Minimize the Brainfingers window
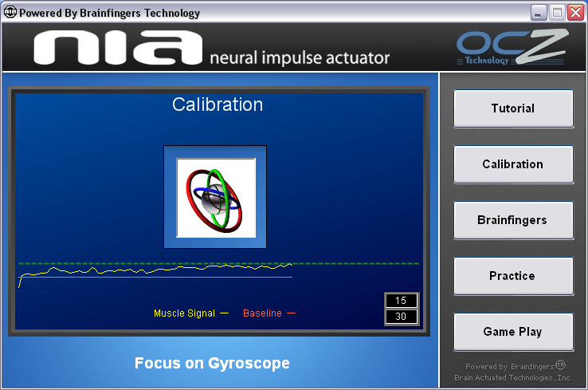Screen dimensions: 588x390 [538, 13]
